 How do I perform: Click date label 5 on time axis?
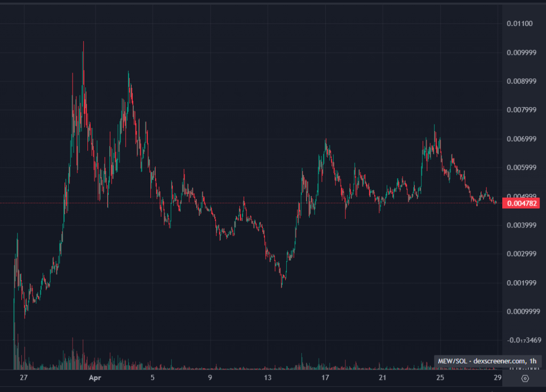pyautogui.click(x=152, y=378)
